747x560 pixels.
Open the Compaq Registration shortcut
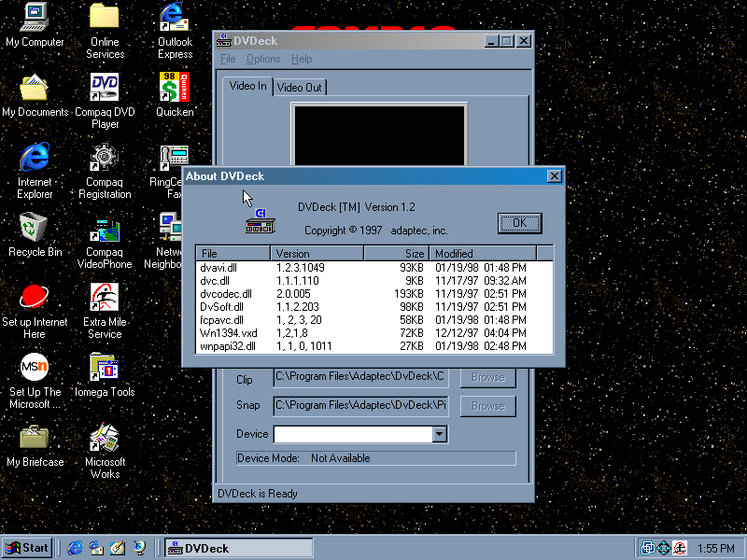[105, 171]
